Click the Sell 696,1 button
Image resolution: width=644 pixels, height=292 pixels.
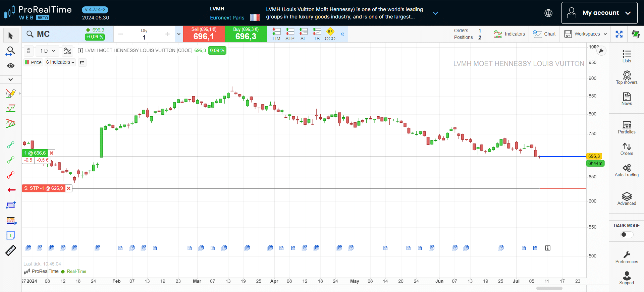[204, 34]
